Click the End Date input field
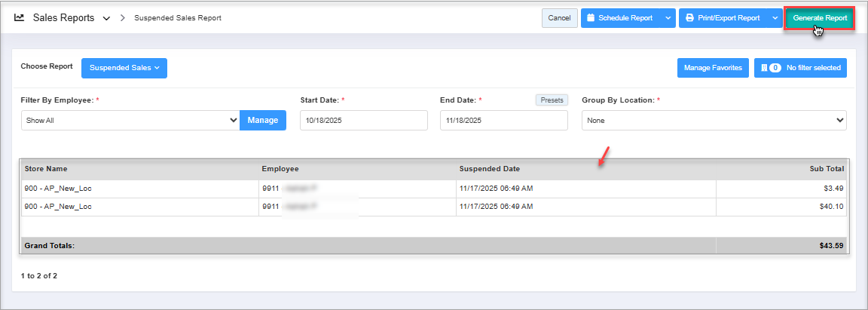Image resolution: width=868 pixels, height=310 pixels. point(503,120)
